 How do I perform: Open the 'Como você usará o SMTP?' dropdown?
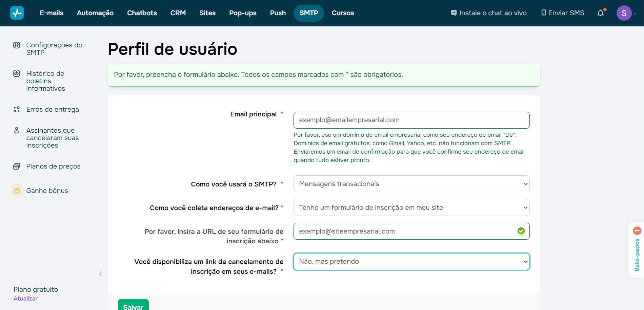[411, 184]
